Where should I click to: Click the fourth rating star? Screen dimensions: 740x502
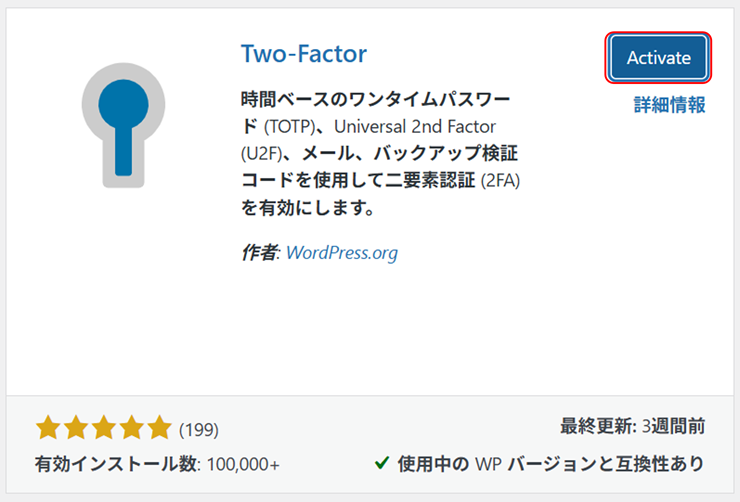click(132, 429)
